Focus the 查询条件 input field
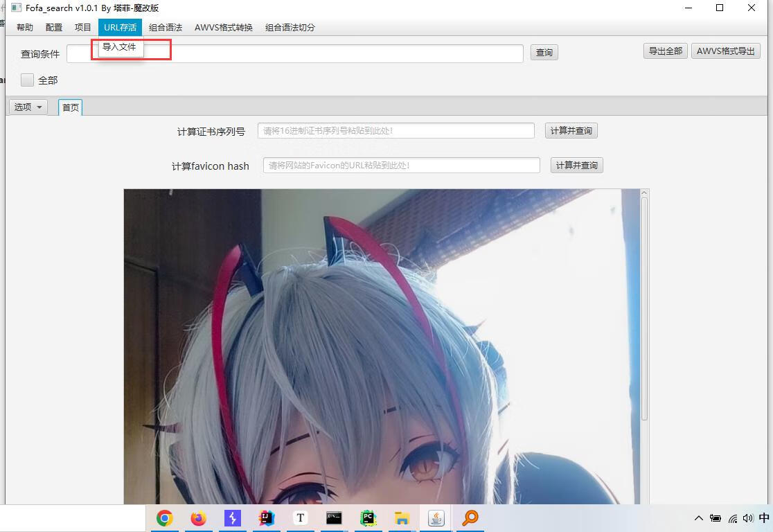The height and width of the screenshot is (532, 773). tap(295, 54)
